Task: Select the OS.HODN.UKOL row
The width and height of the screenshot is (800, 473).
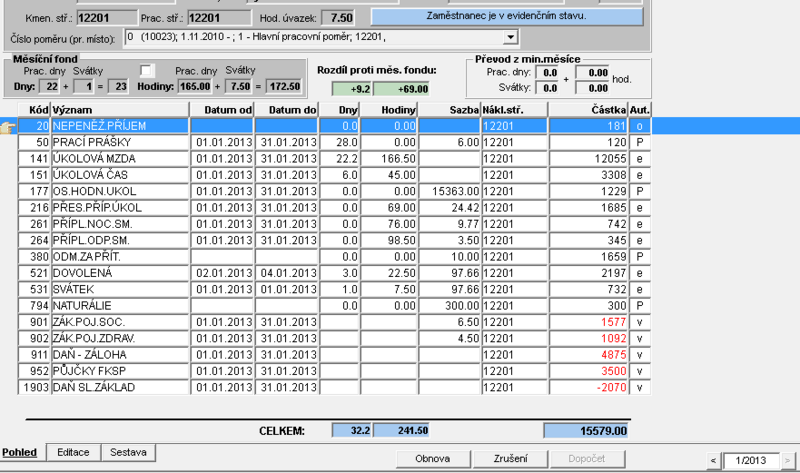Action: point(334,191)
